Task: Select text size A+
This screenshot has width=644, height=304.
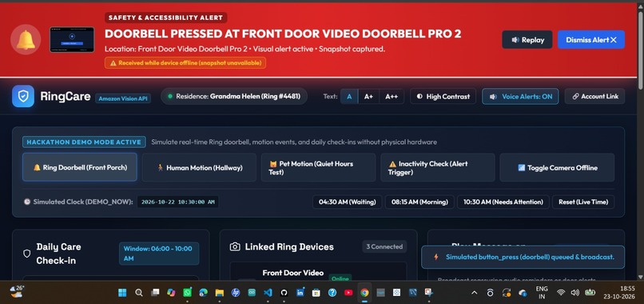Action: pyautogui.click(x=368, y=96)
